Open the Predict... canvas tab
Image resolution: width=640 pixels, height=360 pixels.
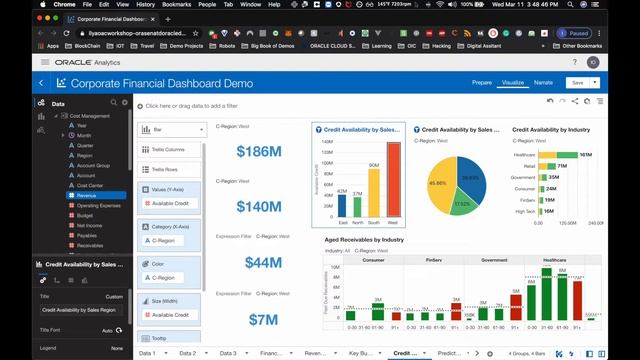[449, 353]
